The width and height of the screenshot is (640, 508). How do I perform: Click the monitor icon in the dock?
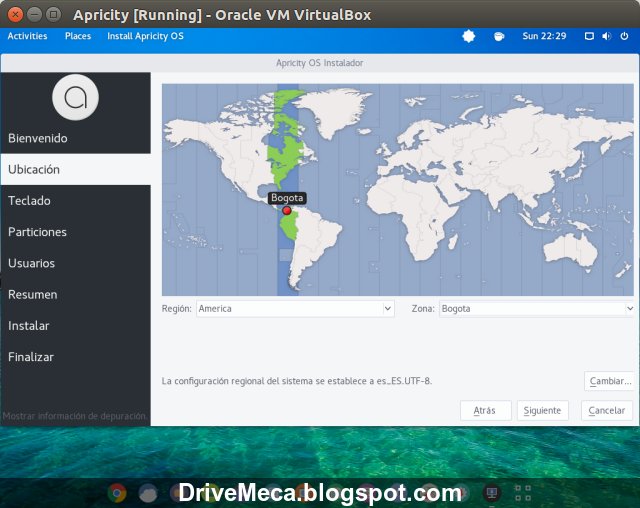point(492,493)
